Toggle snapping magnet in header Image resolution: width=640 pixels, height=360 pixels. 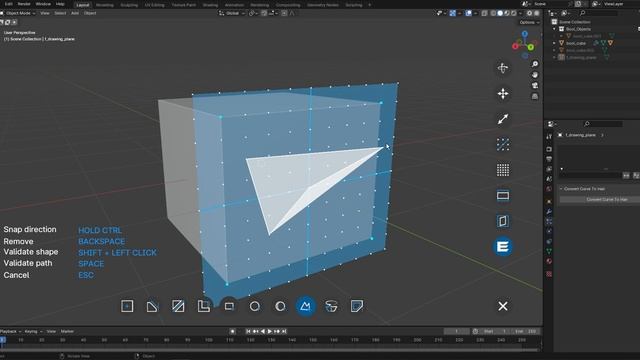[x=264, y=13]
